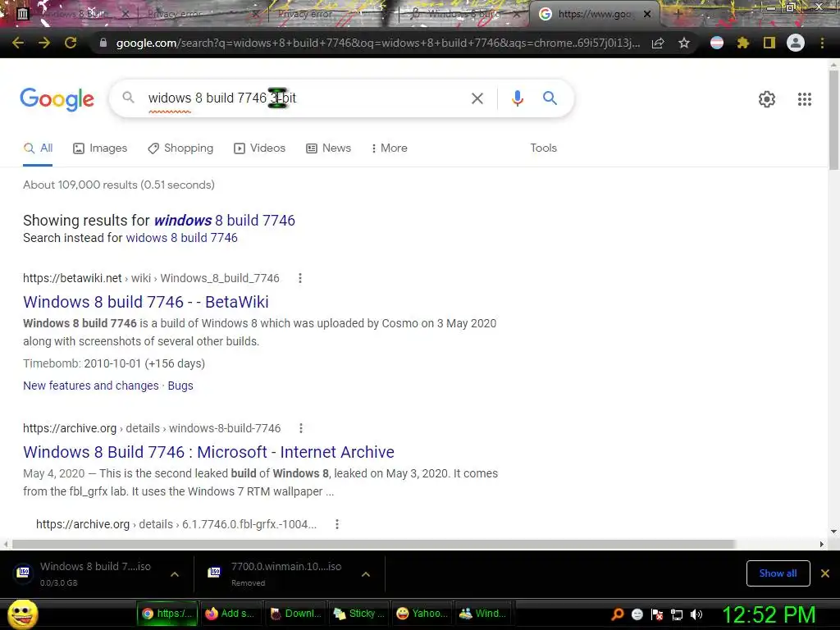The width and height of the screenshot is (840, 630).
Task: Open the Extensions puzzle icon
Action: 743,43
